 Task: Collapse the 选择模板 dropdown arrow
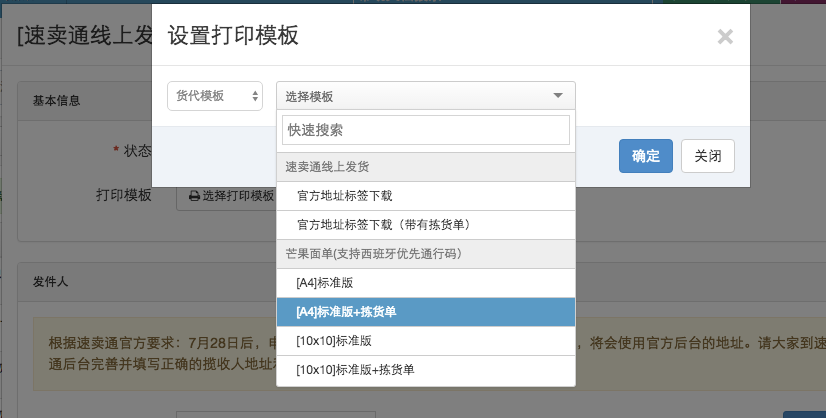[x=558, y=95]
